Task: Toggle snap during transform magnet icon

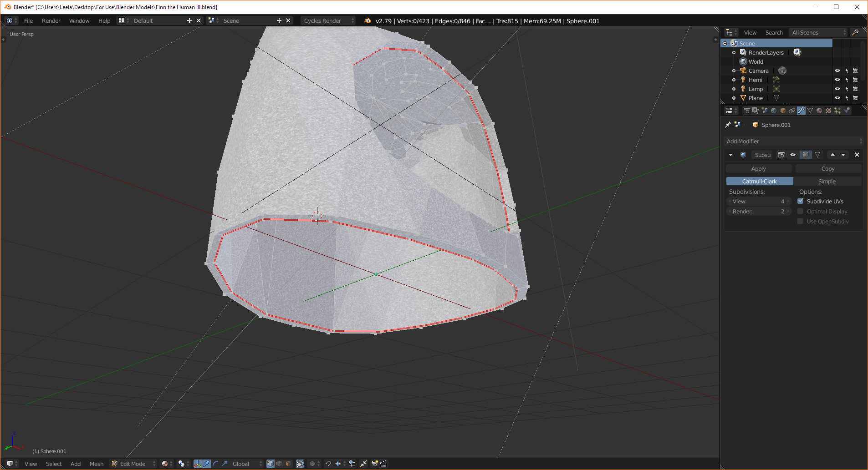Action: [328, 464]
